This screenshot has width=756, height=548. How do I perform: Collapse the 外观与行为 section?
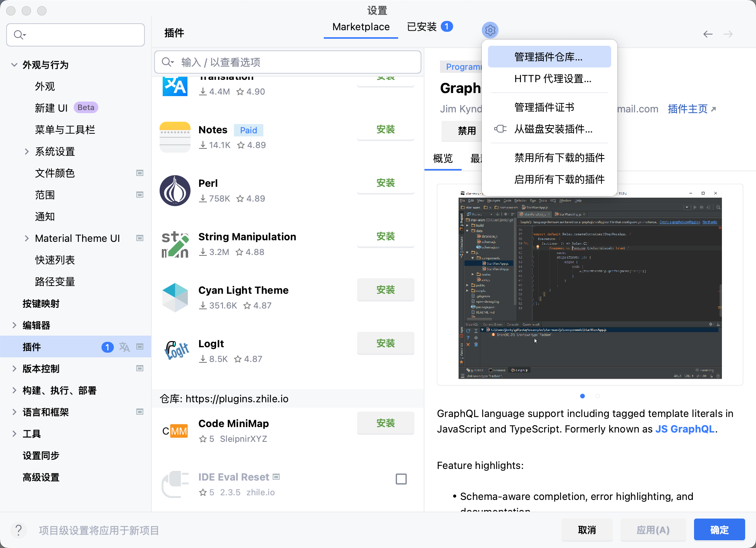pos(14,65)
